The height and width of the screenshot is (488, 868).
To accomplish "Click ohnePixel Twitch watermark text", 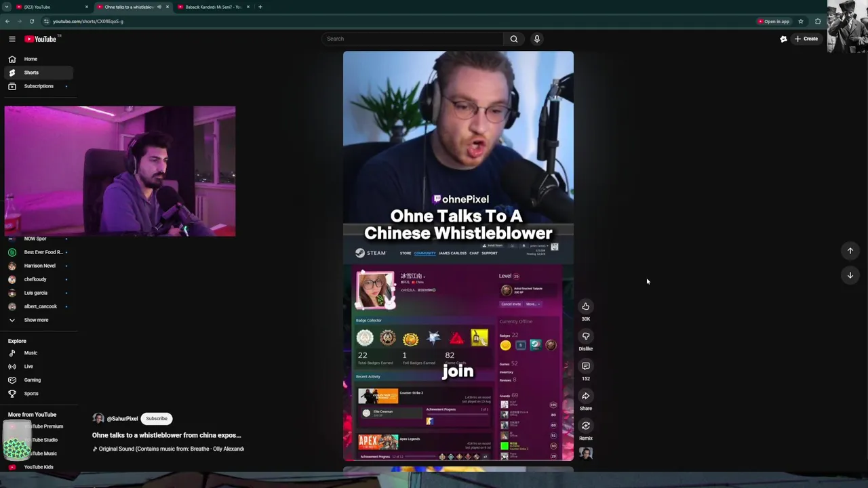I will tap(460, 199).
